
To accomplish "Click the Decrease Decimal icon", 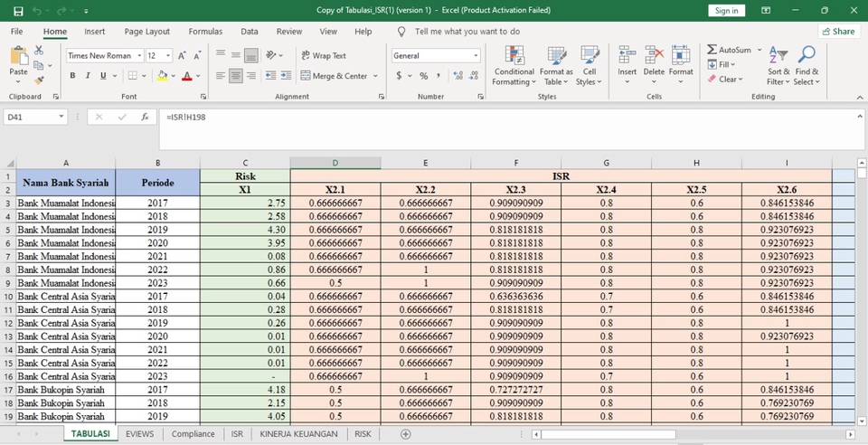I will (473, 76).
